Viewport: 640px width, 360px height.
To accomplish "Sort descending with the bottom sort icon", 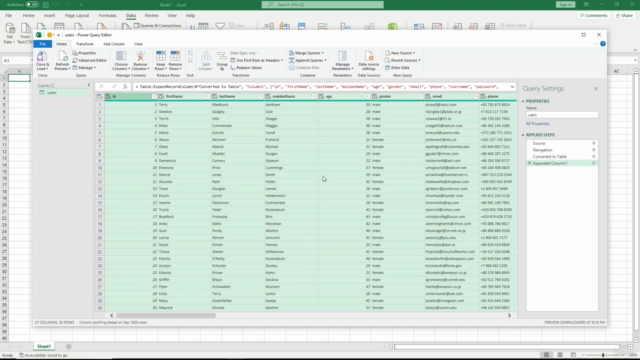I will pyautogui.click(x=190, y=60).
